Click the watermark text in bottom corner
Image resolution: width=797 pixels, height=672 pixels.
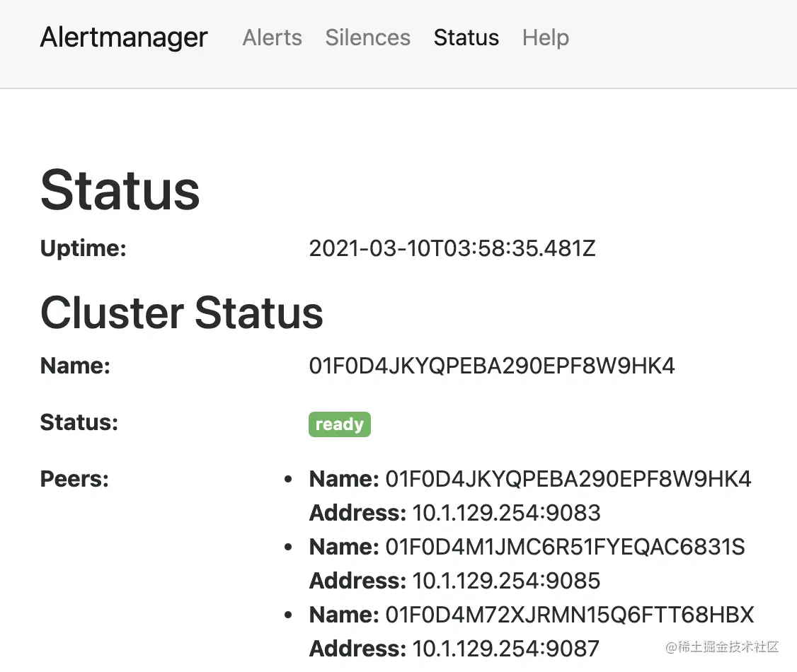pos(721,647)
